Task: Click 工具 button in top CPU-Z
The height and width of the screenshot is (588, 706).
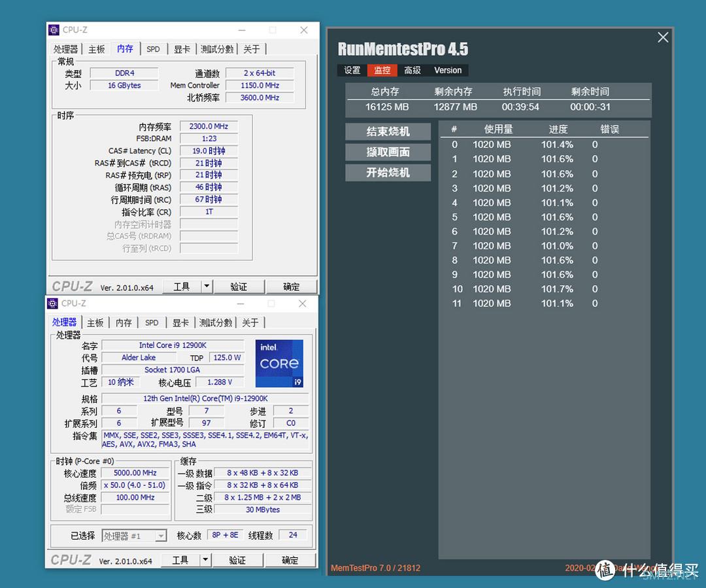Action: coord(182,286)
